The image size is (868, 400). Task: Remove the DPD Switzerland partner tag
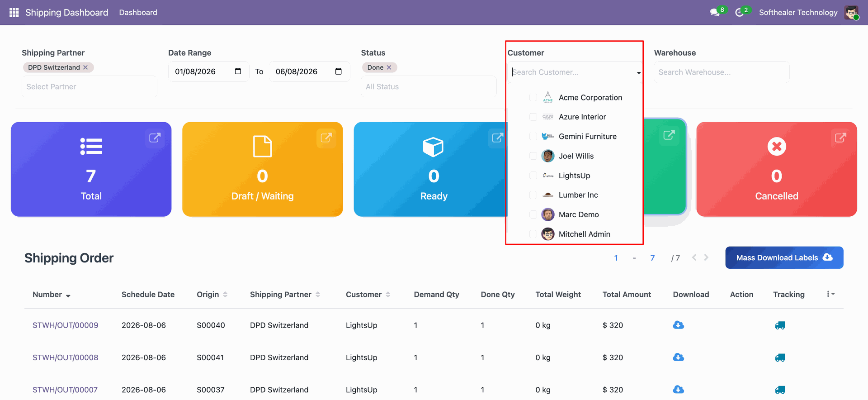coord(85,67)
